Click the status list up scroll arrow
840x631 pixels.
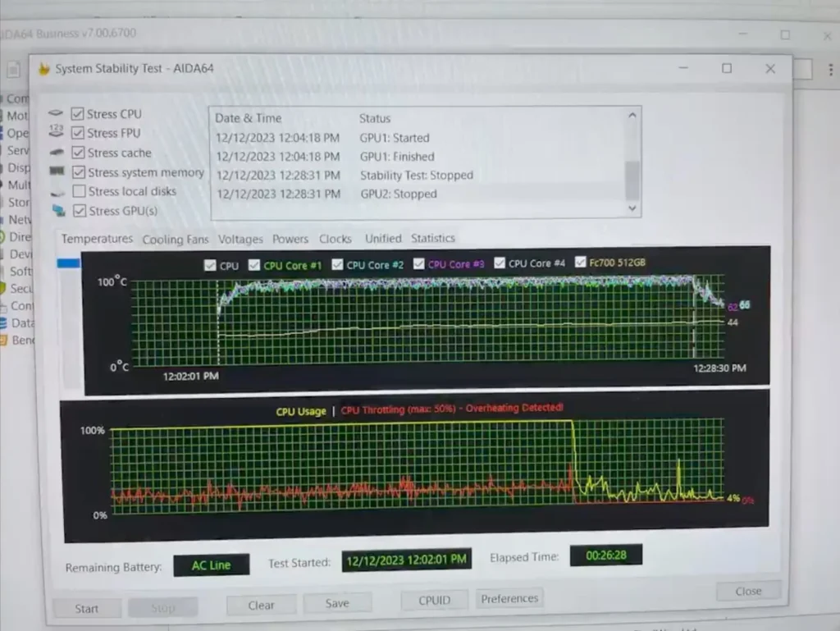tap(632, 116)
